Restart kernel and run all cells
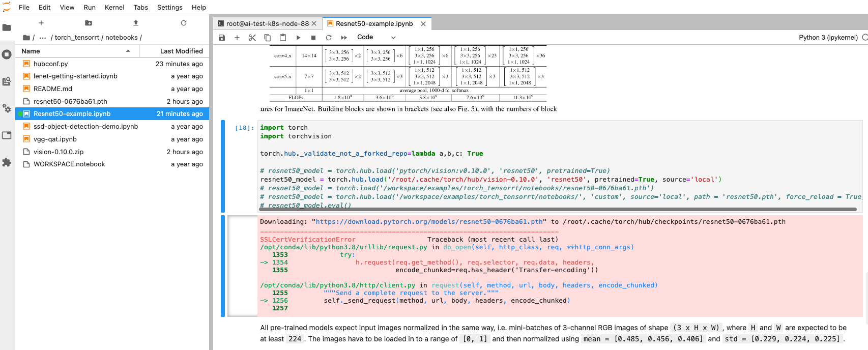The height and width of the screenshot is (350, 868). point(344,37)
